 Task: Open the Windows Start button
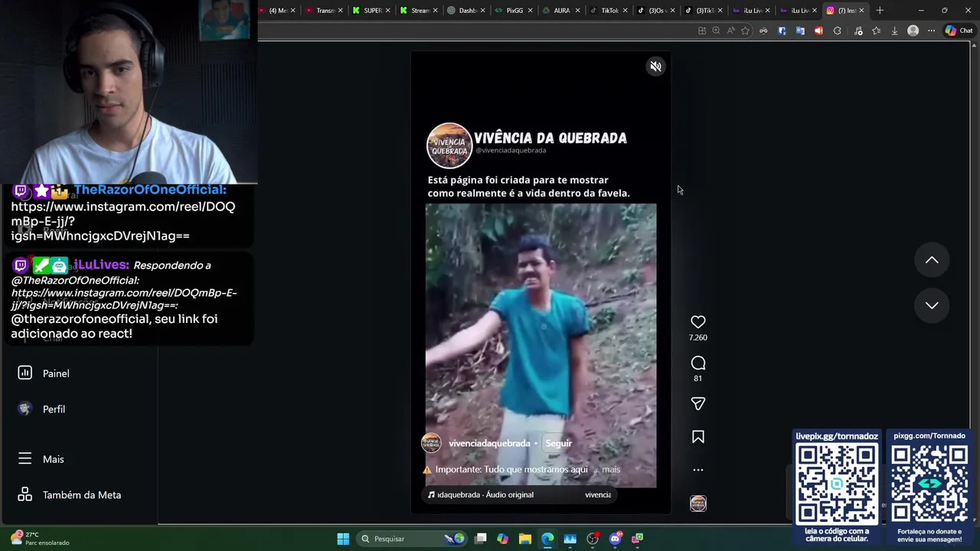343,539
